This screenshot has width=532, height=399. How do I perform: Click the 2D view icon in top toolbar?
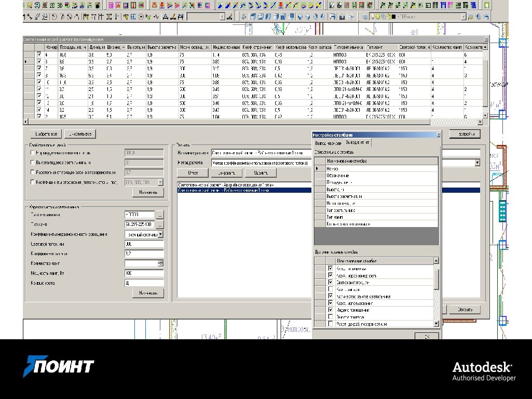(x=51, y=5)
